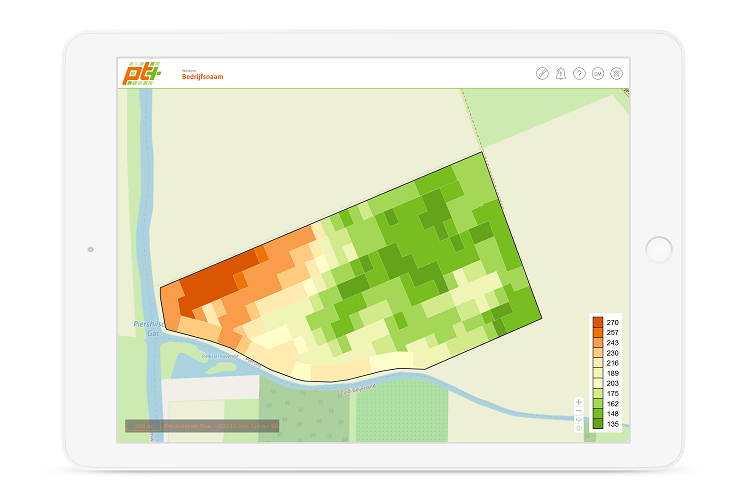Open the CM user account menu
This screenshot has width=750, height=500.
point(598,74)
